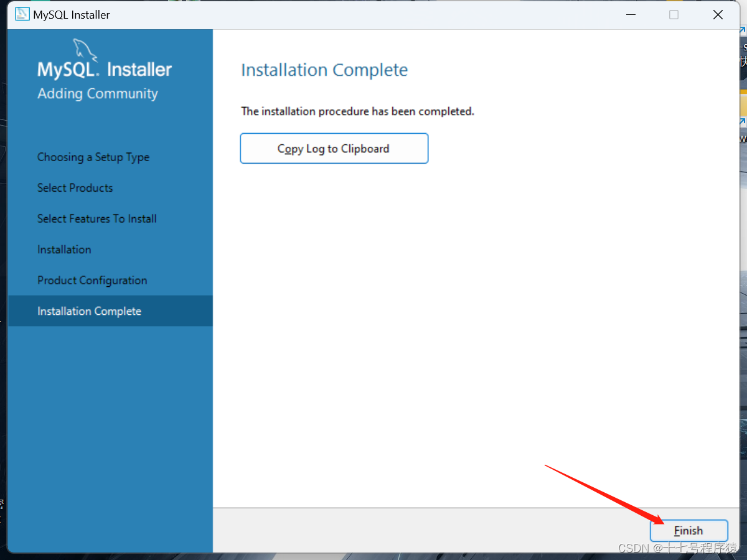Click the Adding Community subtitle
This screenshot has height=560, width=747.
tap(98, 93)
